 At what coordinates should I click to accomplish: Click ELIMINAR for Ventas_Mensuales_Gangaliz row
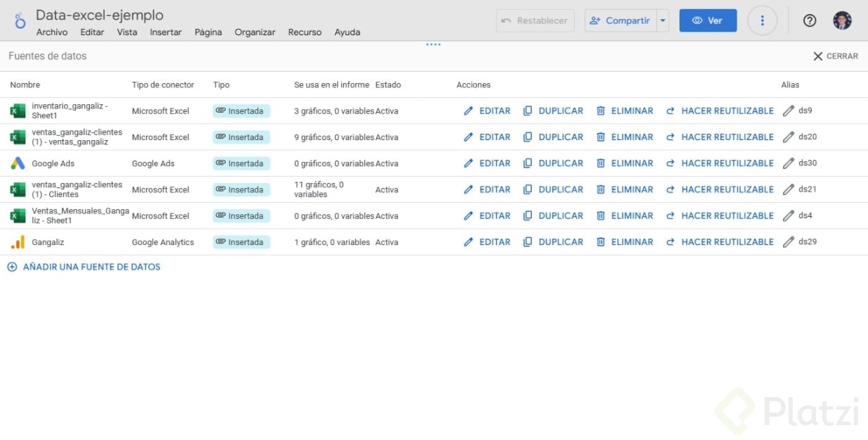(625, 215)
